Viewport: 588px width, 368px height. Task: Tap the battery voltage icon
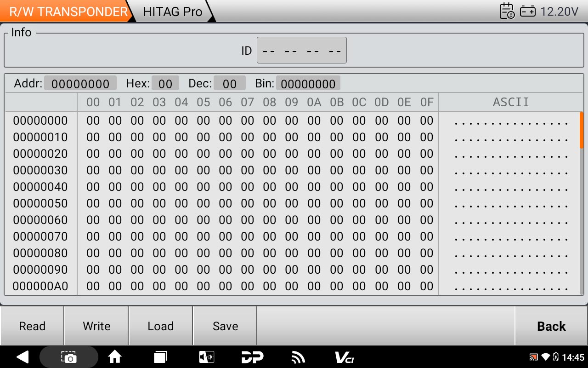coord(528,11)
